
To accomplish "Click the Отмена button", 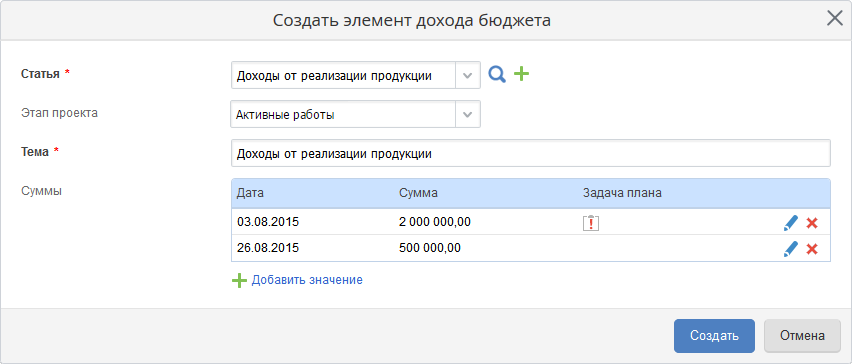I will point(803,336).
